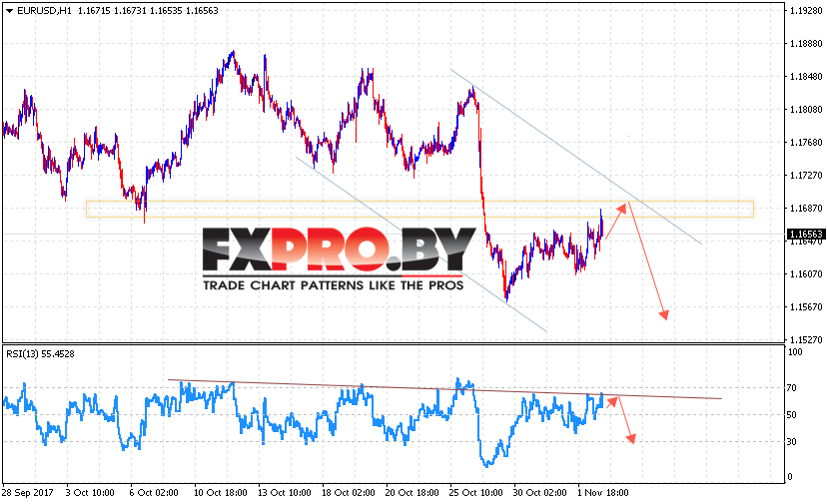Click the 1.18080 price axis label

tap(806, 109)
